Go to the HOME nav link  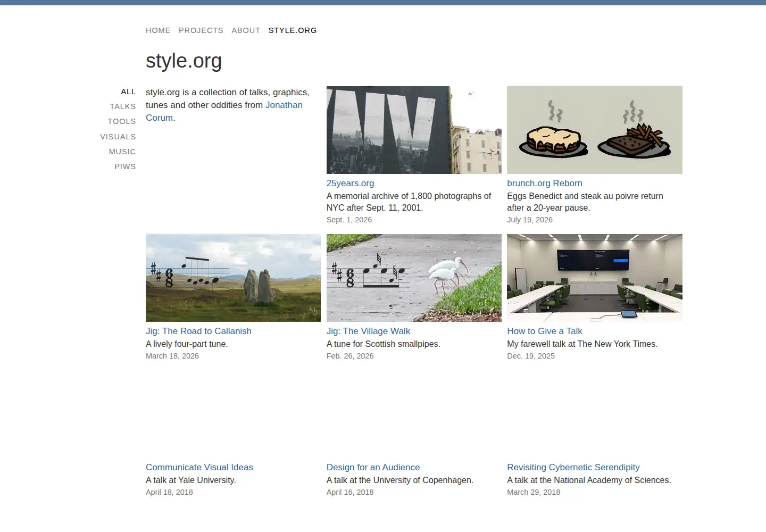click(x=158, y=30)
